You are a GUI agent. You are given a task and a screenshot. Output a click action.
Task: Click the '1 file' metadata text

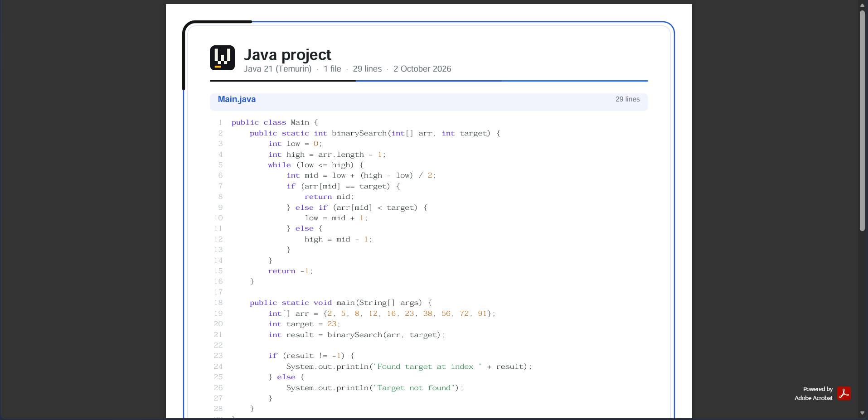pyautogui.click(x=332, y=69)
